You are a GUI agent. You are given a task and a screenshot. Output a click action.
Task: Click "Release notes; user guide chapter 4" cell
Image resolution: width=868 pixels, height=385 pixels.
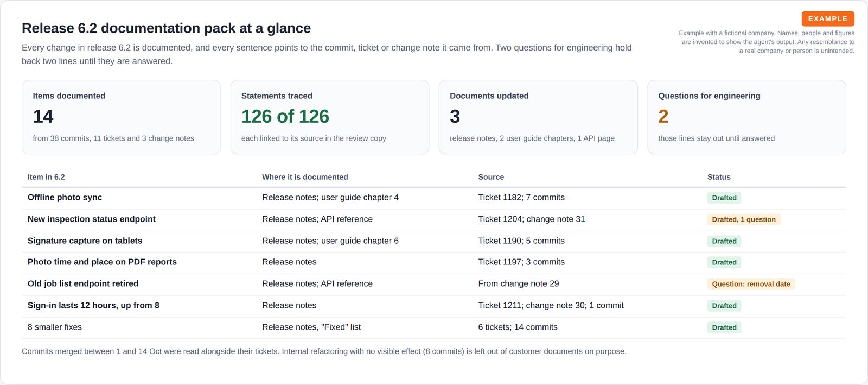tap(330, 198)
